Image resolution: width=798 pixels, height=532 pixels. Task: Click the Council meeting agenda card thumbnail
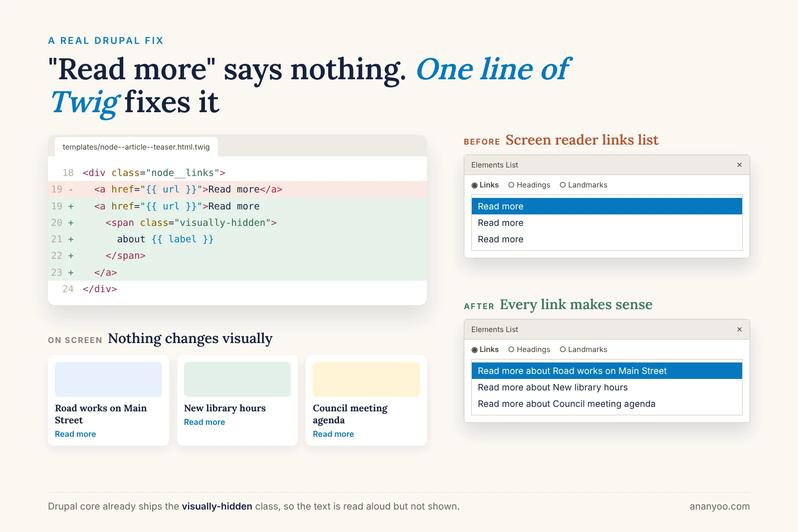[366, 379]
